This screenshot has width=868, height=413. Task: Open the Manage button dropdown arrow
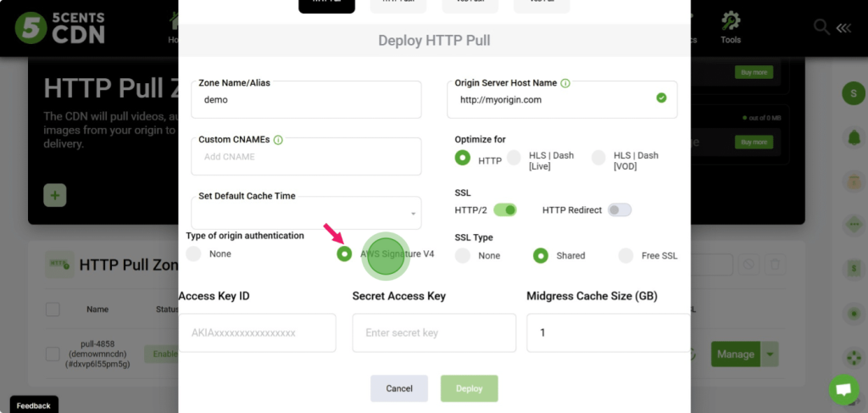tap(770, 354)
